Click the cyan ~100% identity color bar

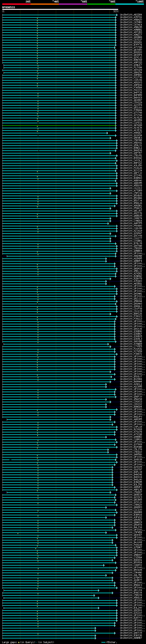click(130, 4)
